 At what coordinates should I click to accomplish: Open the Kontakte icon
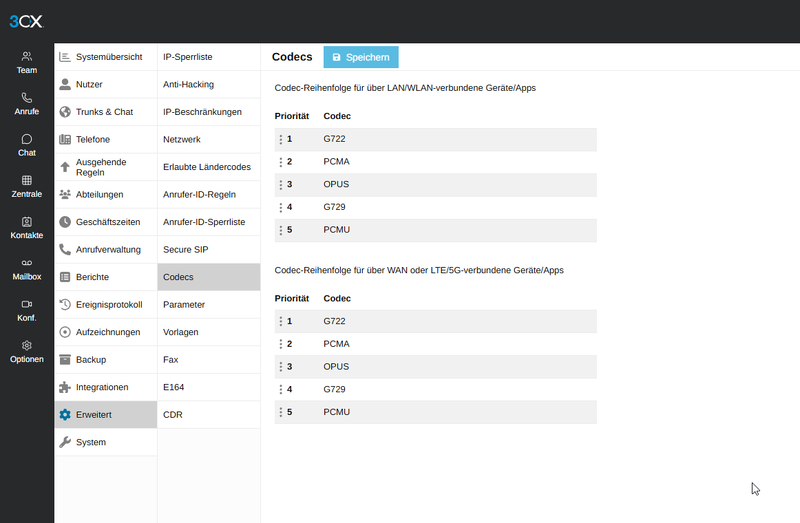pos(27,221)
